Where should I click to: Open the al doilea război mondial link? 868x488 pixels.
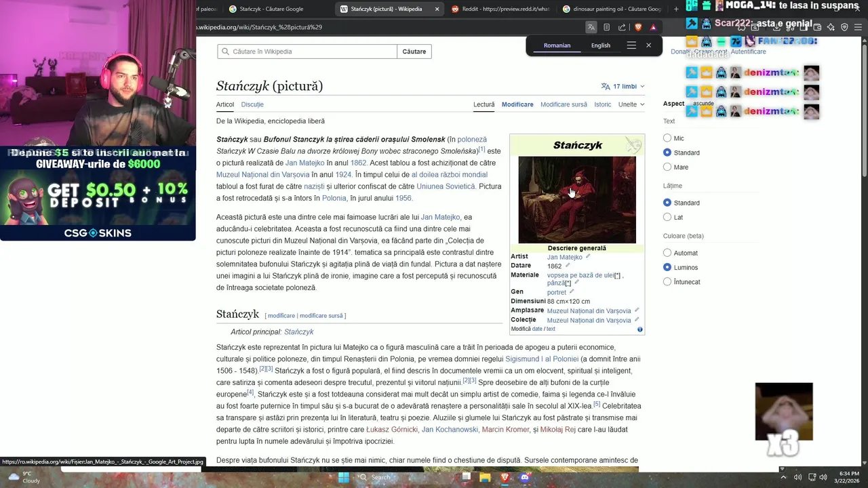tap(449, 175)
